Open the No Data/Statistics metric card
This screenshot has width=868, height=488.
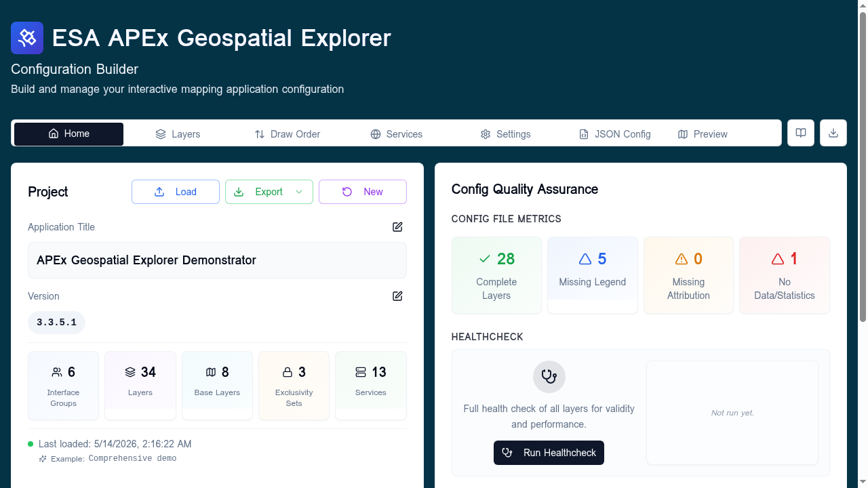pos(785,275)
